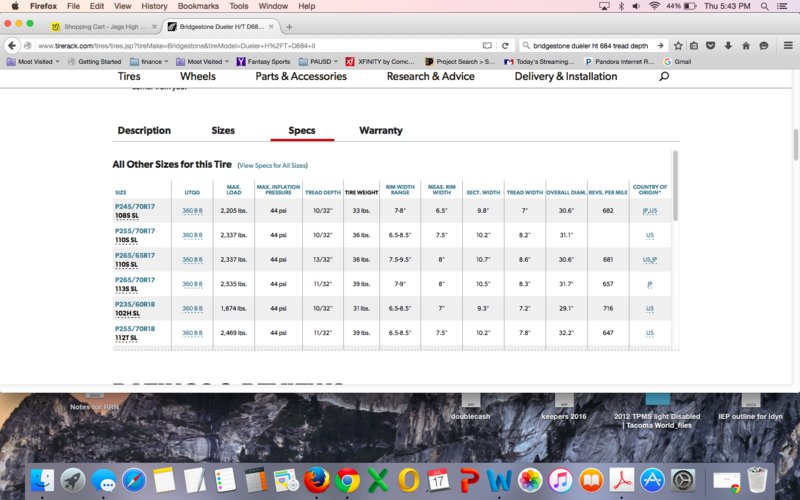This screenshot has width=800, height=500.
Task: Switch to the Shopping Cart - Jegs tab
Action: [x=104, y=27]
